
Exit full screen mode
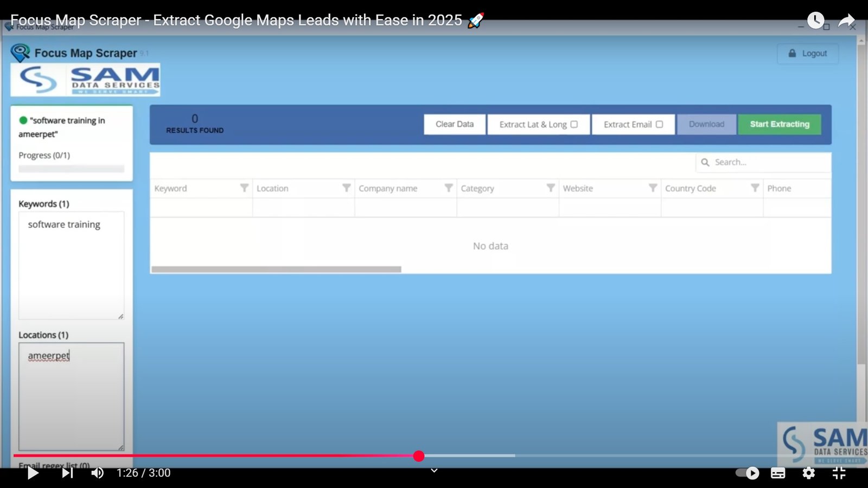click(x=839, y=473)
